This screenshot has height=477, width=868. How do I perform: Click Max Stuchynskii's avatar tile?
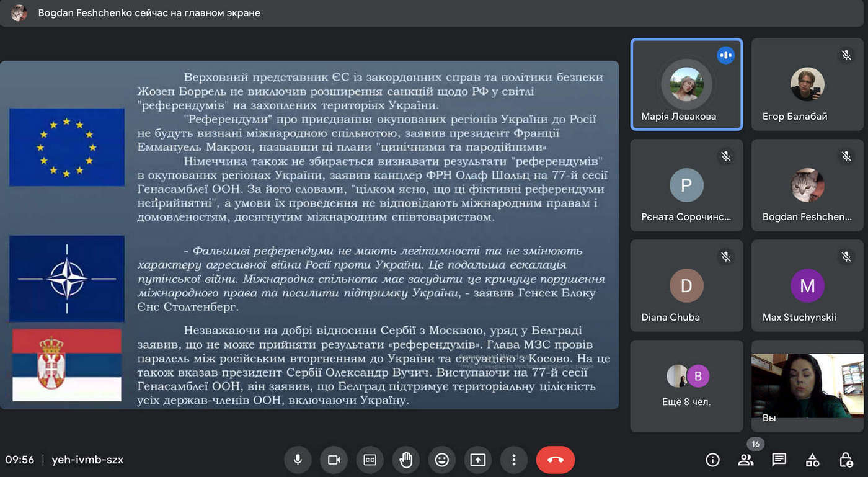(x=807, y=285)
